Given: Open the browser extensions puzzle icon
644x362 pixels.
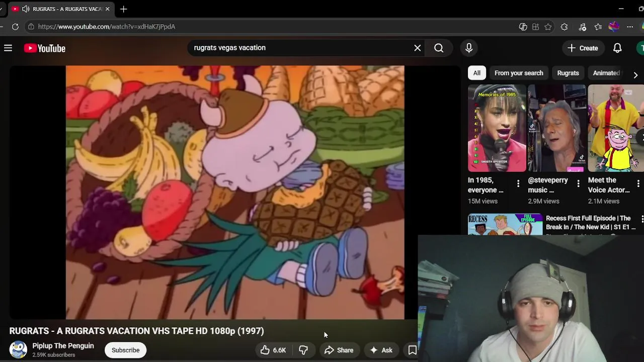Looking at the screenshot, I should pos(564,27).
